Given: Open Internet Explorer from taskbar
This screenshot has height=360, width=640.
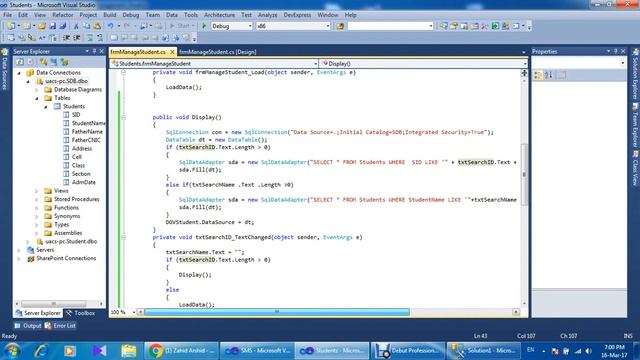Looking at the screenshot, I should click(41, 351).
